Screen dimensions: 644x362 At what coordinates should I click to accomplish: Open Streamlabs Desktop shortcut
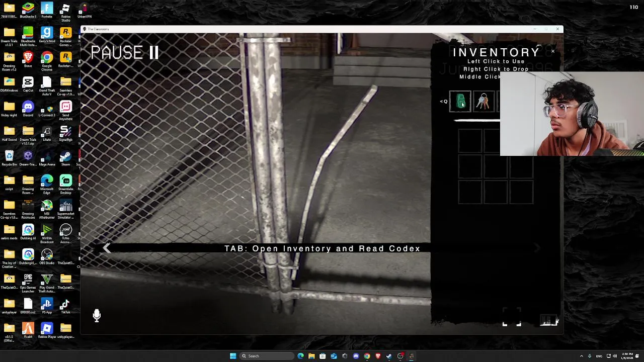pos(66,185)
